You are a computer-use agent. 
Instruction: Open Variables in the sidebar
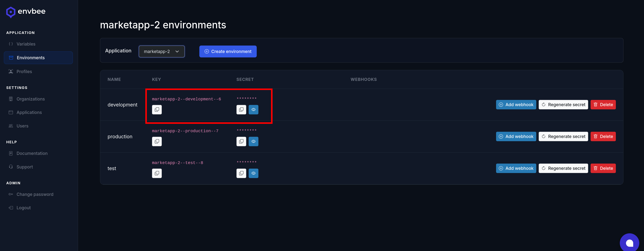pyautogui.click(x=38, y=44)
